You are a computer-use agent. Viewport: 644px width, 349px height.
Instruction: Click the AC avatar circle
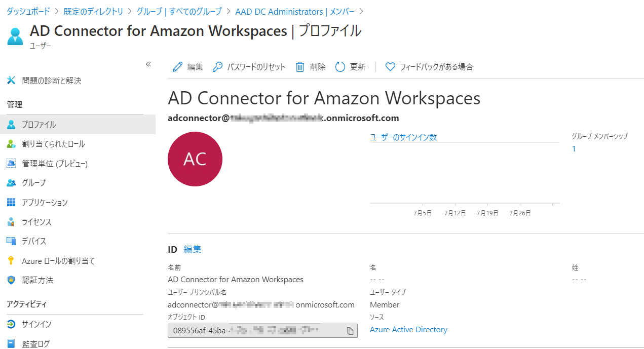[x=195, y=159]
